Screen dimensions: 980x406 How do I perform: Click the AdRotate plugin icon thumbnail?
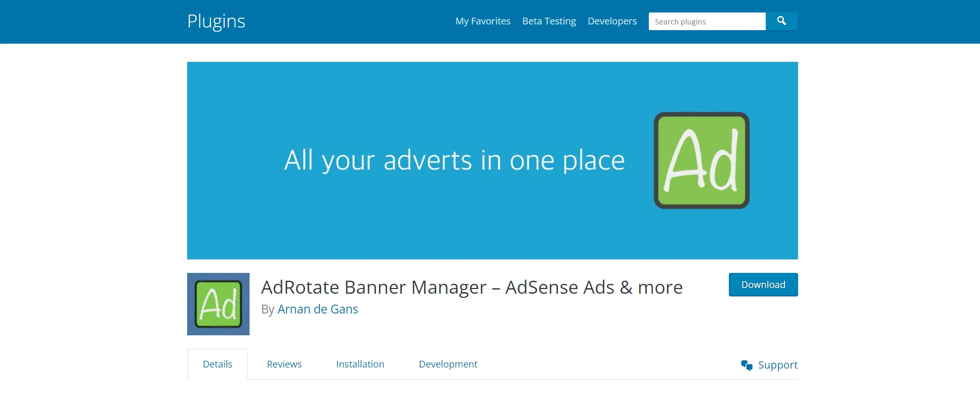218,304
